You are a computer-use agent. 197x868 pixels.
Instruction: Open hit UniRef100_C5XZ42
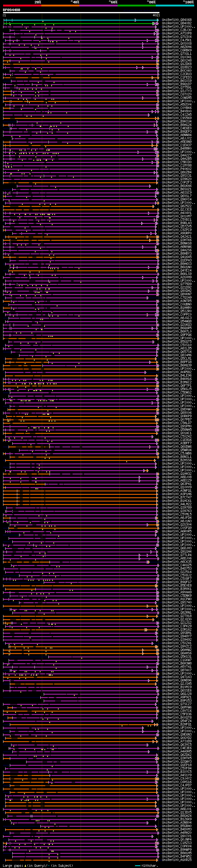point(177,437)
